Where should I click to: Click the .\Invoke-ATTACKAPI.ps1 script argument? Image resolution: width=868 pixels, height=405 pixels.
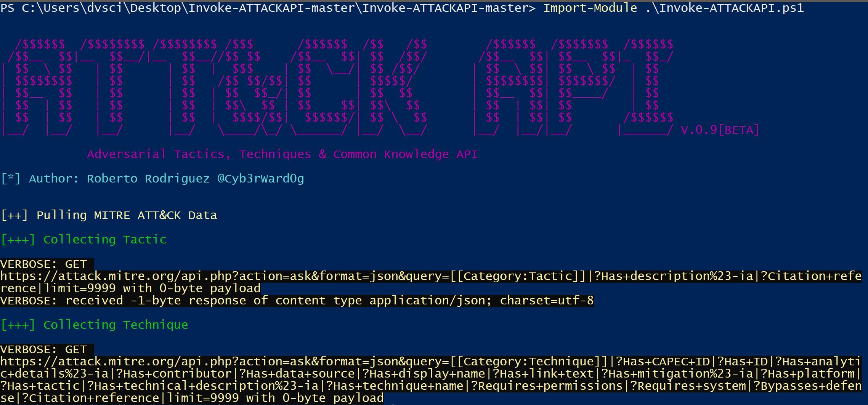(725, 8)
